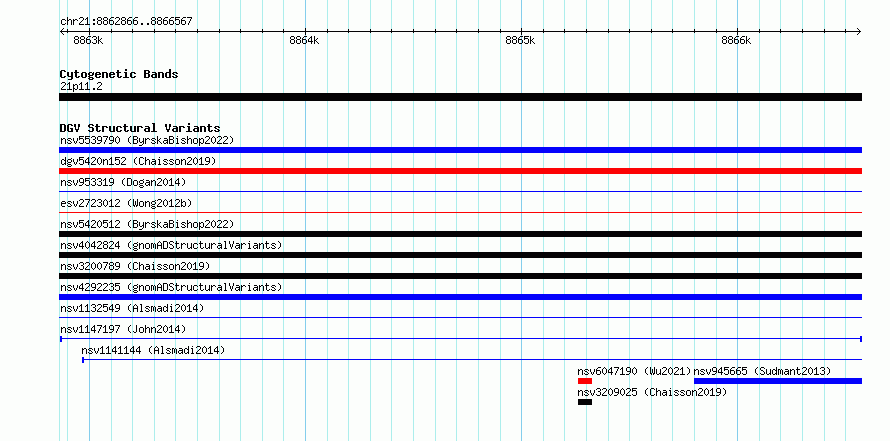The image size is (890, 441).
Task: Click nsv6047190 (Wu2021) variant label
Action: pyautogui.click(x=635, y=371)
